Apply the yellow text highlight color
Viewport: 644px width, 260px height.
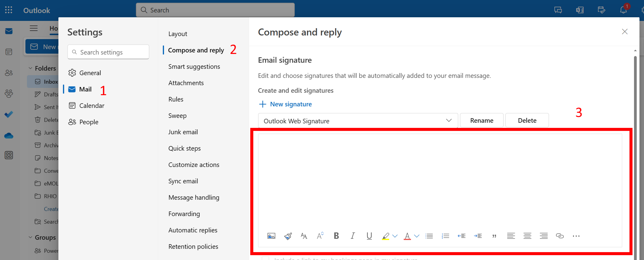click(x=385, y=236)
